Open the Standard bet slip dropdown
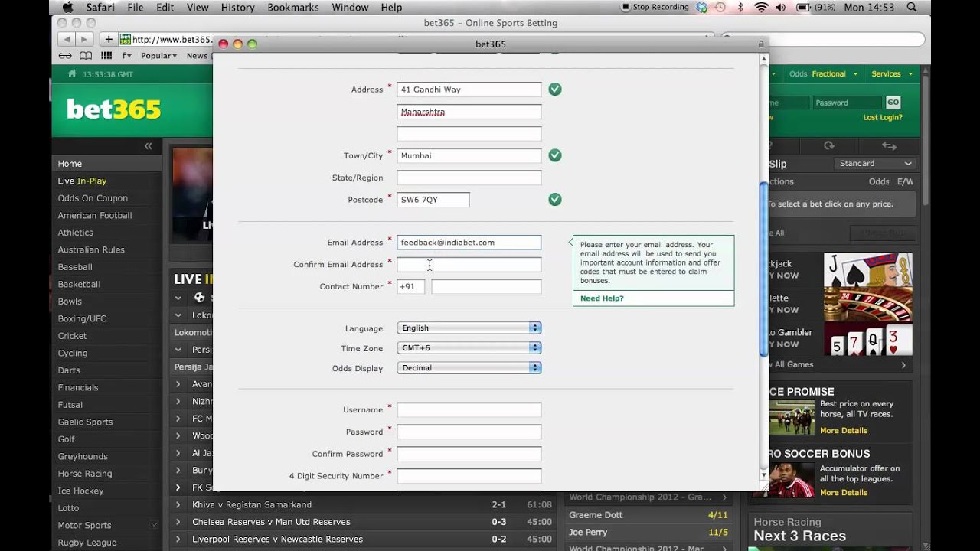Viewport: 980px width, 551px height. click(874, 164)
